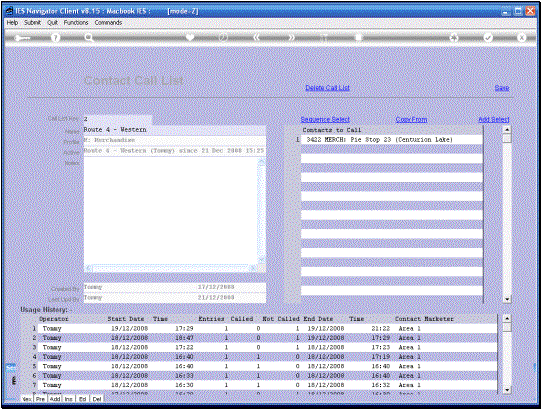Open the Commands menu
The width and height of the screenshot is (541, 409).
tap(108, 22)
